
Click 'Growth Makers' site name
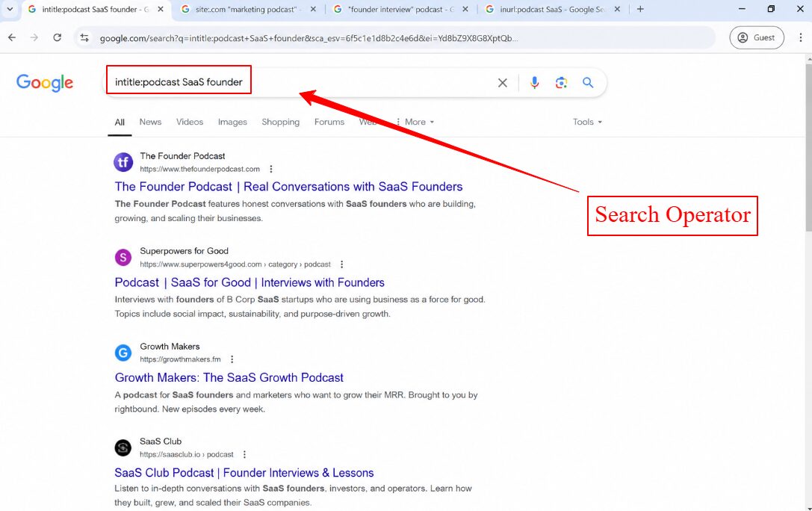click(x=170, y=347)
